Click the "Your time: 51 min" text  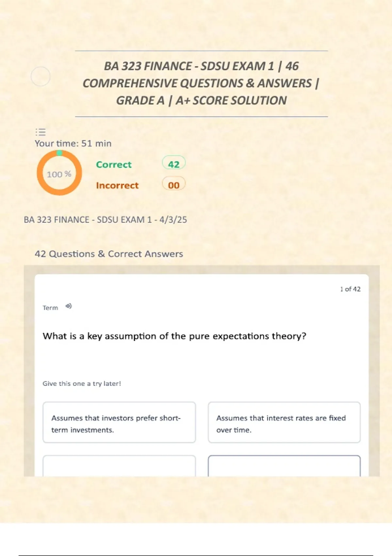tap(73, 144)
